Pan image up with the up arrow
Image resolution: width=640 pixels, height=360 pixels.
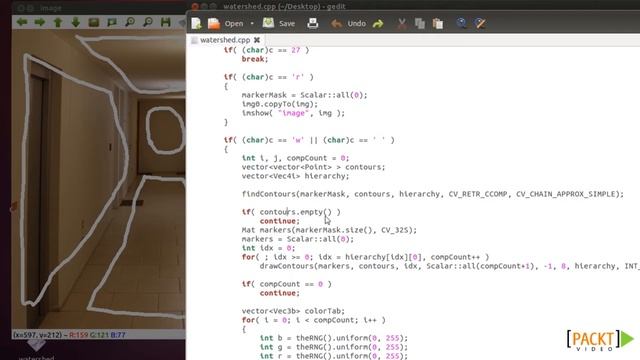[x=58, y=22]
